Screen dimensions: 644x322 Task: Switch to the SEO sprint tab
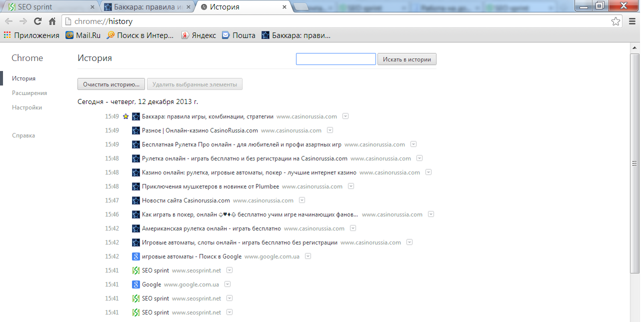(50, 7)
